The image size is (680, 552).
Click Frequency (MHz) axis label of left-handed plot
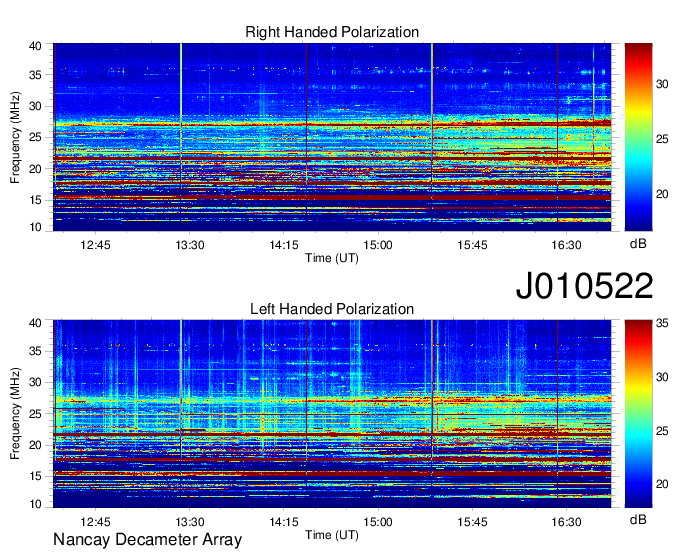point(15,414)
